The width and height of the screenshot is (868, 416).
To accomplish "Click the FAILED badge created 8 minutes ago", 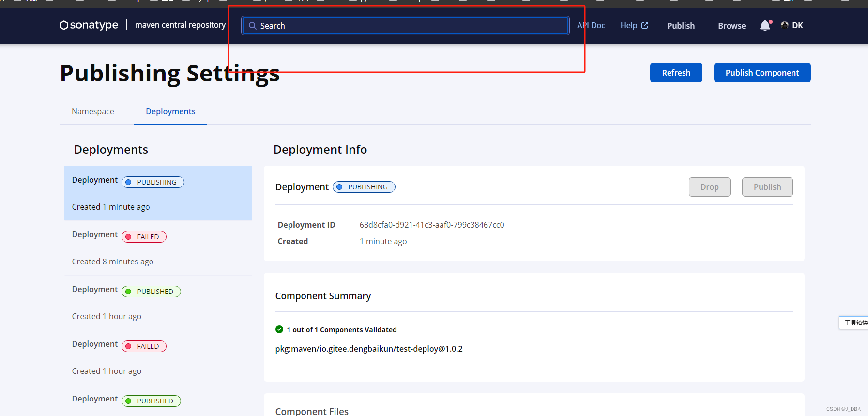I will [x=144, y=237].
